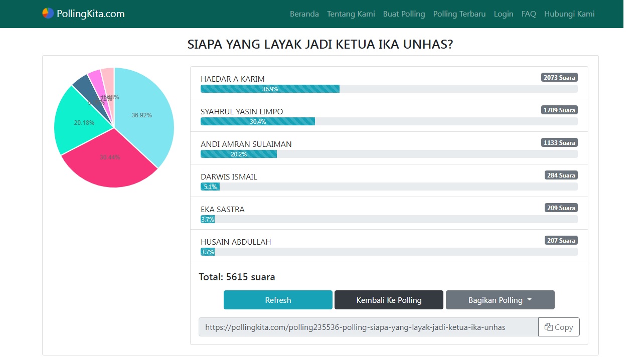Open the FAQ page
The image size is (644, 359).
point(529,14)
